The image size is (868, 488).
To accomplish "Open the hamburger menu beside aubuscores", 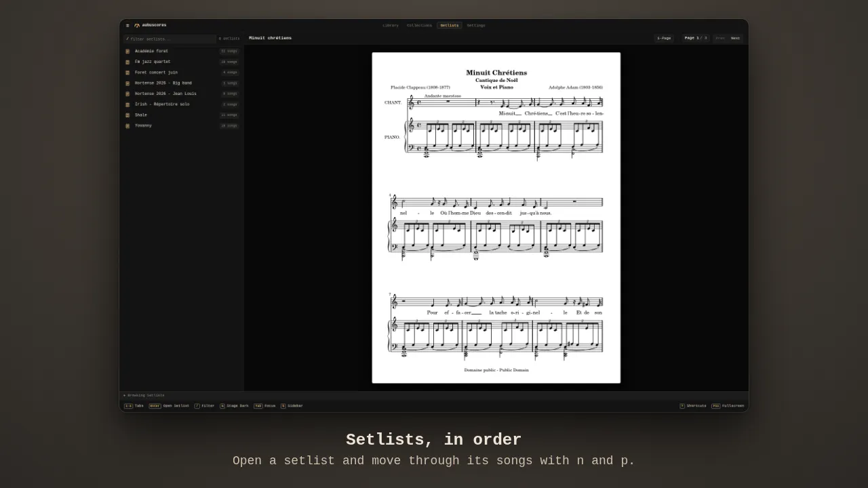I will point(127,26).
